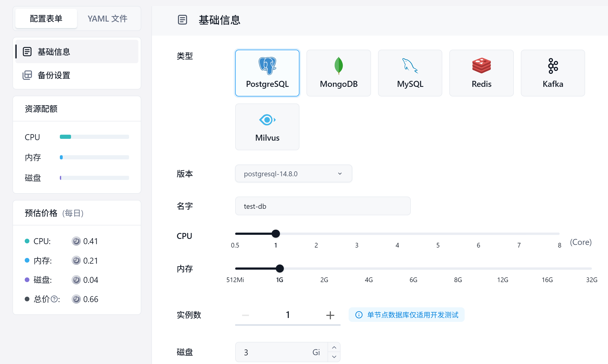Viewport: 608px width, 364px height.
Task: Click the CPU slider handle
Action: pos(276,233)
